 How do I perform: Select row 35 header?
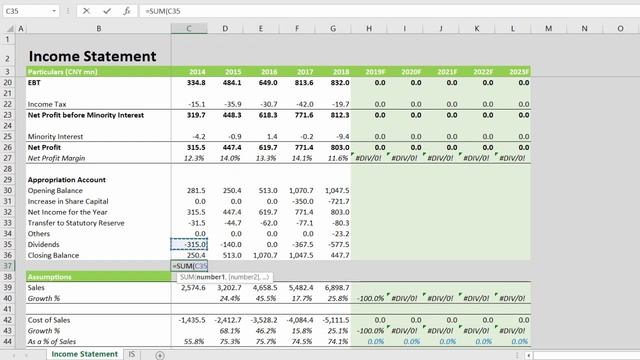click(x=7, y=244)
